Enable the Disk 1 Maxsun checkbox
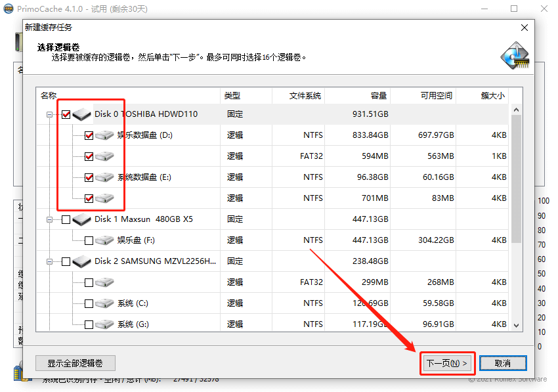 click(x=64, y=219)
